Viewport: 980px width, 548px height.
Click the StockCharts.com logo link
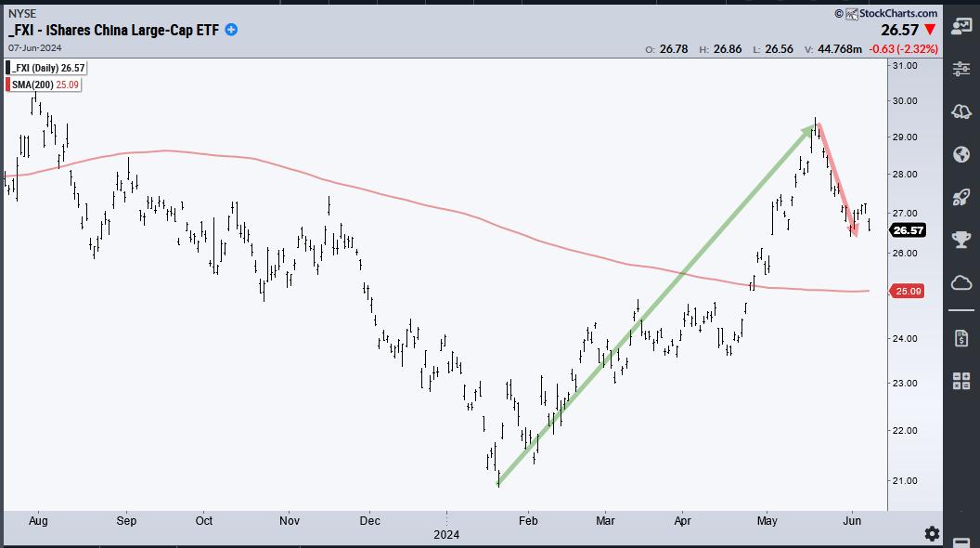pos(893,13)
